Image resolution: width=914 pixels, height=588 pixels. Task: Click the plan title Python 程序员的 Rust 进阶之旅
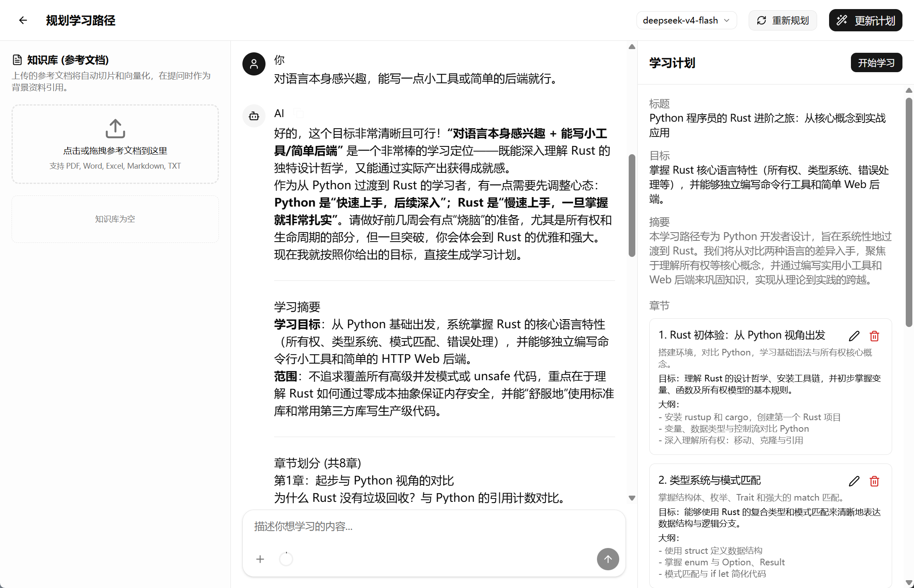(x=767, y=125)
